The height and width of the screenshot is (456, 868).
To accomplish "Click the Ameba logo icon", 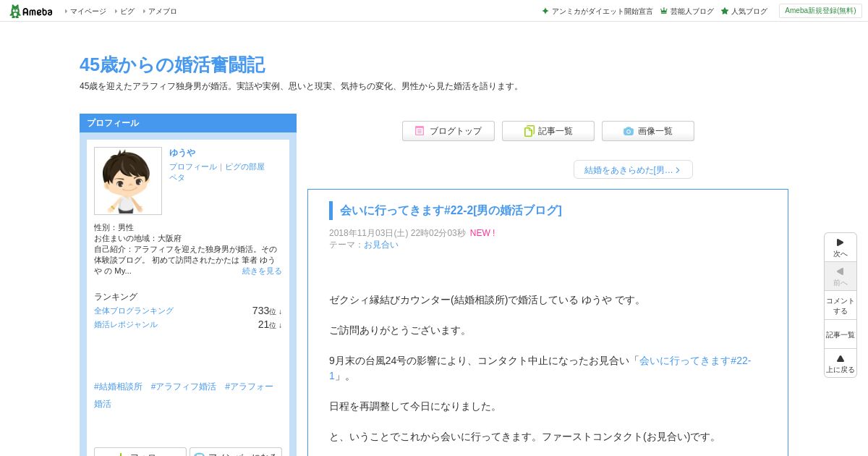I will (31, 11).
